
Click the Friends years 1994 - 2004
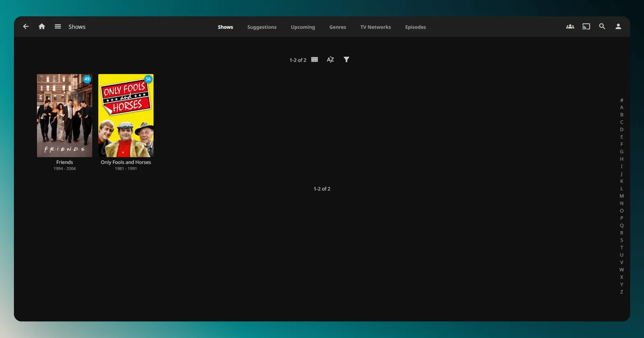(65, 169)
